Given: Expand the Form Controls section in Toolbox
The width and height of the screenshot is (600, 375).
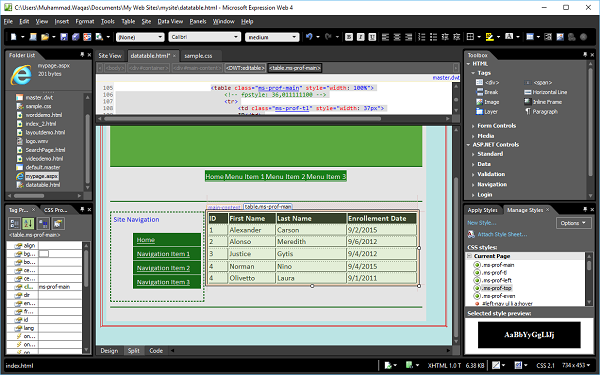Looking at the screenshot, I should [496, 126].
